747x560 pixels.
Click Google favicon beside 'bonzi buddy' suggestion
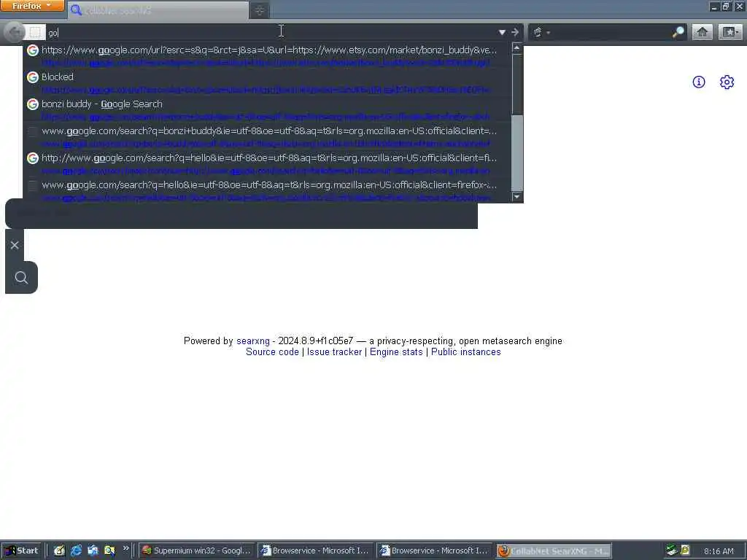pos(32,104)
